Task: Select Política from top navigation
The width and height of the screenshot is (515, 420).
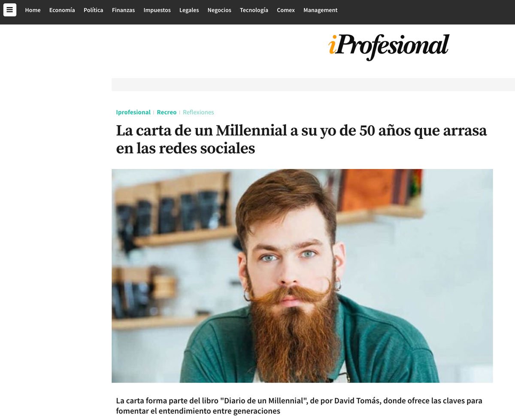Action: pyautogui.click(x=93, y=10)
